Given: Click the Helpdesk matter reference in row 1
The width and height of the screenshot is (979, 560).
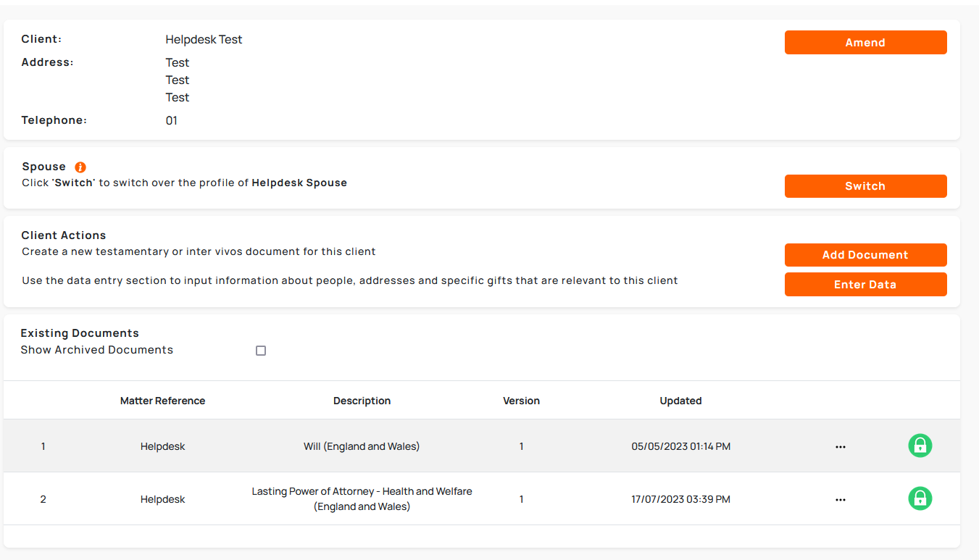Looking at the screenshot, I should click(162, 446).
